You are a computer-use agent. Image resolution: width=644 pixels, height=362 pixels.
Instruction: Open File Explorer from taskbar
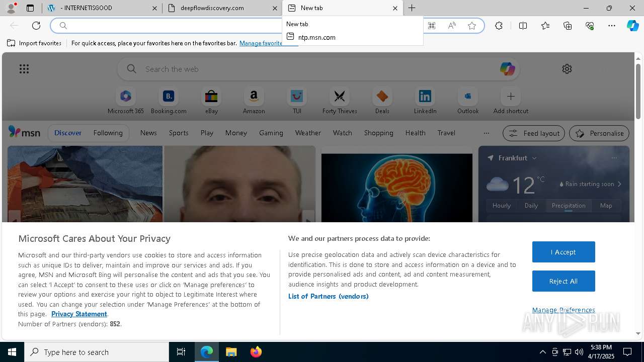tap(231, 352)
